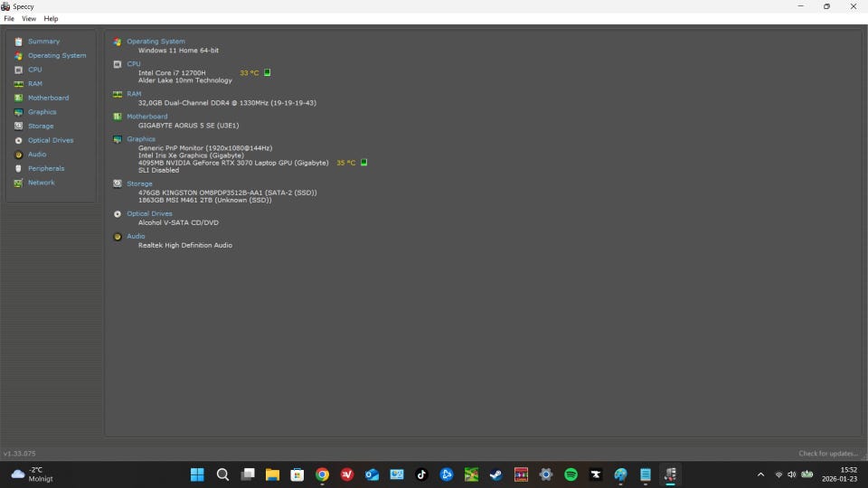The width and height of the screenshot is (868, 488).
Task: Open Optical Drives in the sidebar
Action: point(51,140)
